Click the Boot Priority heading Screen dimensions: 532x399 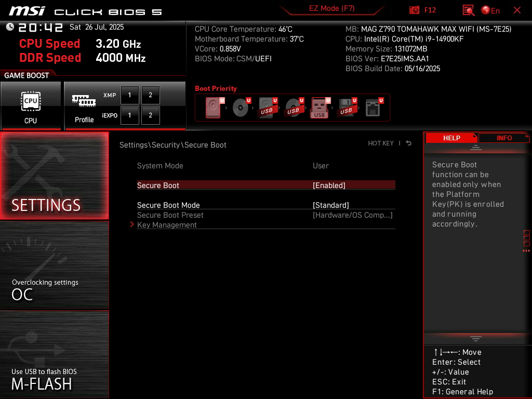[216, 88]
